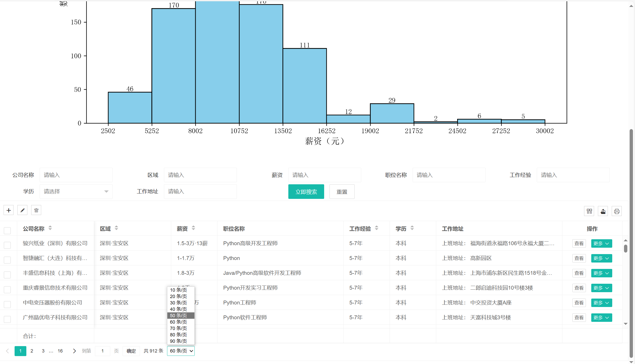Focus the 薪资 search input field
Image resolution: width=635 pixels, height=364 pixels.
325,175
